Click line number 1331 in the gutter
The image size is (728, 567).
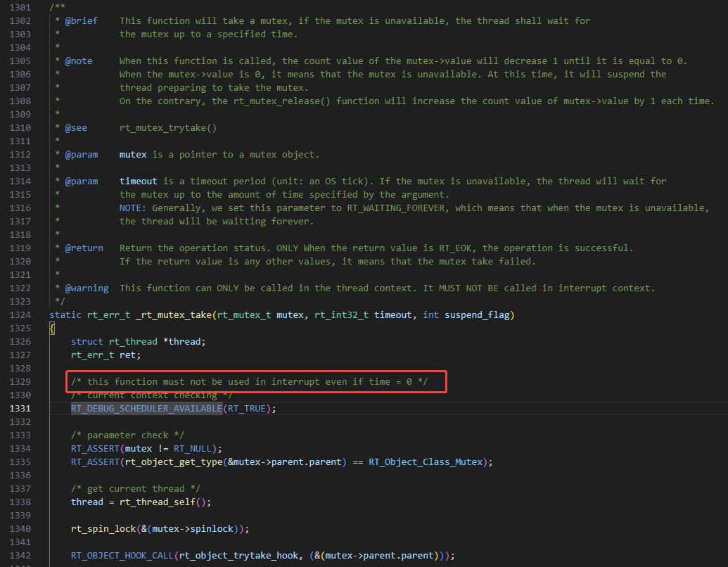point(20,409)
